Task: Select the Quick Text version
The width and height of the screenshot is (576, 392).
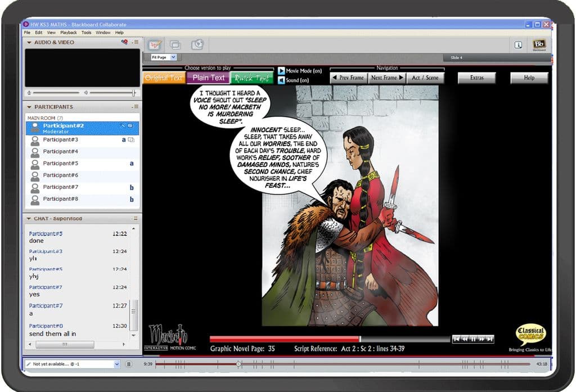Action: coord(252,78)
